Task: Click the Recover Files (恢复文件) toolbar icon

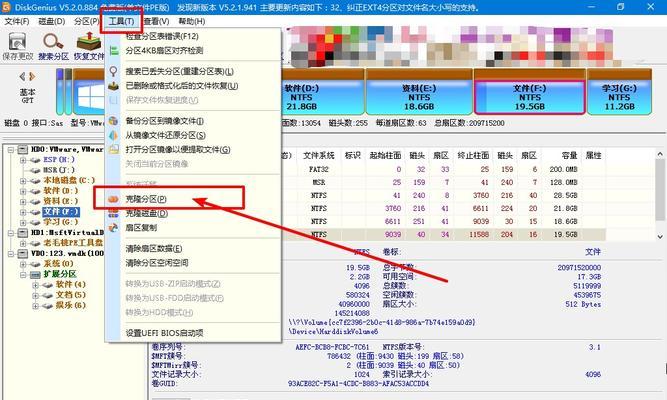Action: pos(88,42)
